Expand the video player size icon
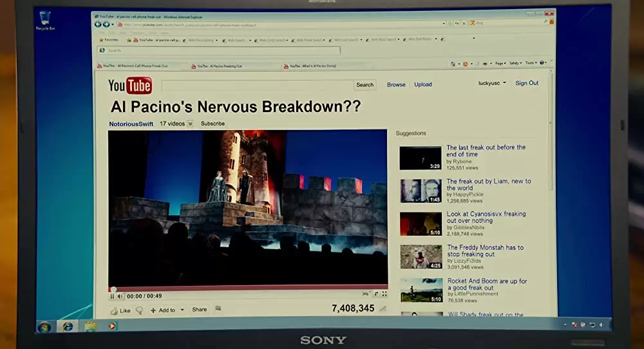 pyautogui.click(x=375, y=294)
